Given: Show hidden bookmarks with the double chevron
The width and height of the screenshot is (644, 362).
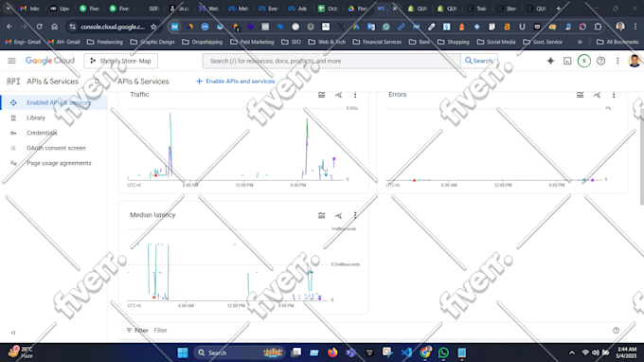Looking at the screenshot, I should 580,42.
